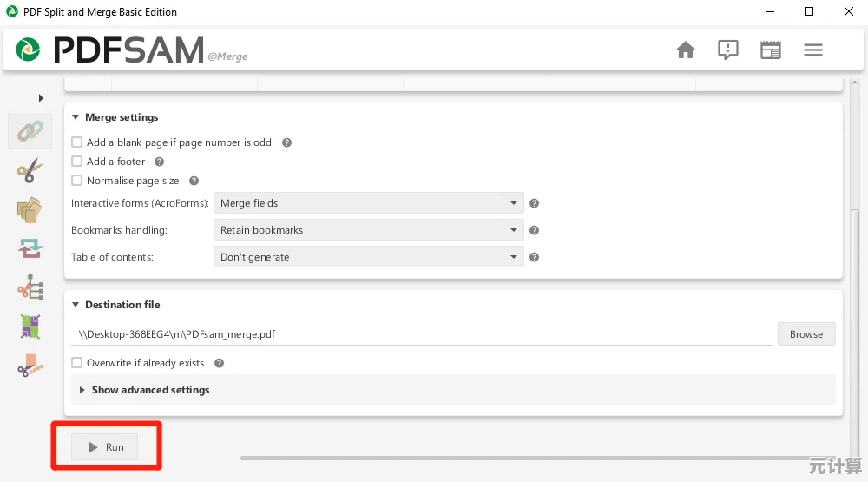Open Bookmarks handling Retain bookmarks dropdown
Viewport: 868px width, 482px height.
tap(368, 230)
